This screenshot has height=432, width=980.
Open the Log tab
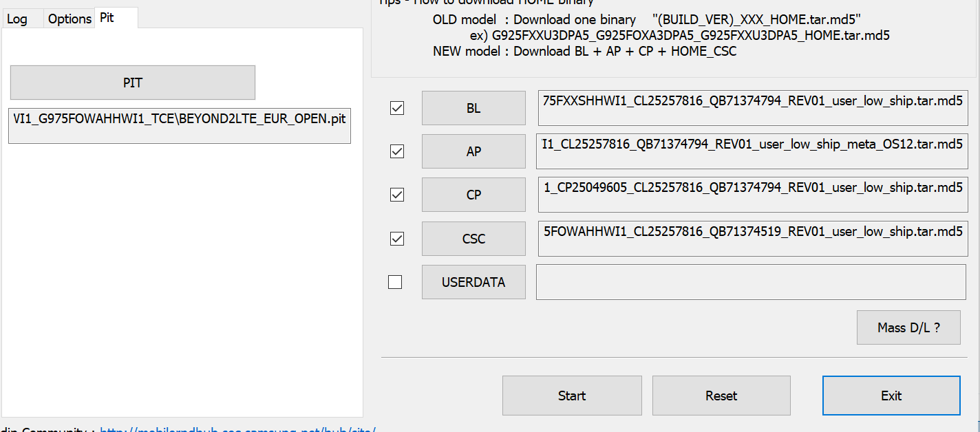coord(17,19)
